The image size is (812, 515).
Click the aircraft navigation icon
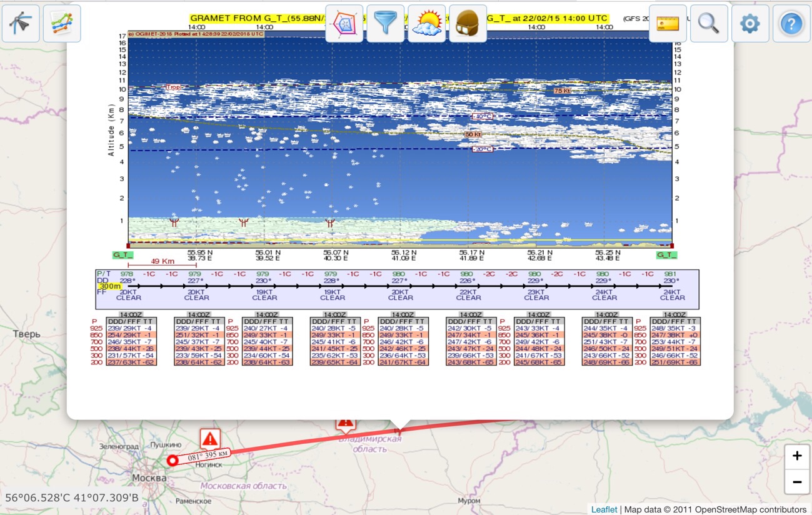coord(21,24)
